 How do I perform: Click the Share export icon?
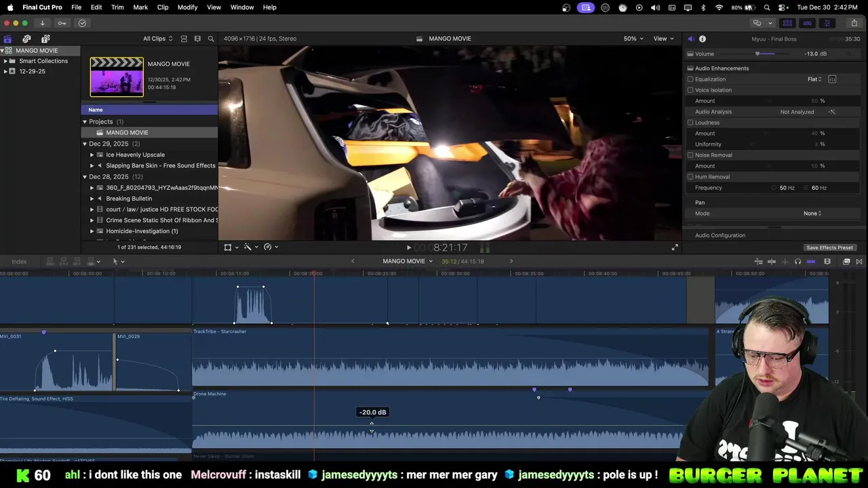(x=854, y=23)
